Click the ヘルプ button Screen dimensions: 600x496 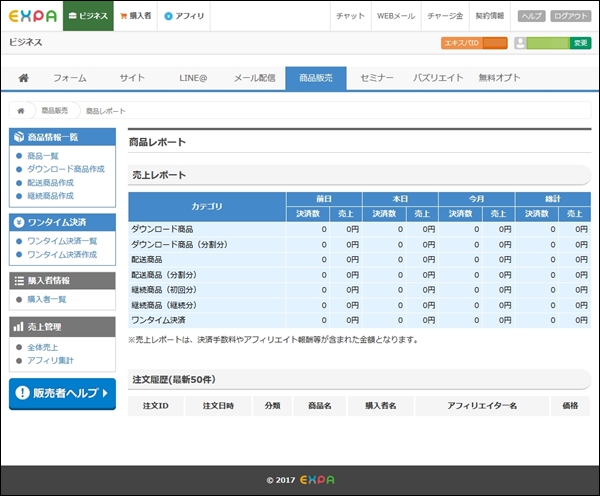point(532,16)
